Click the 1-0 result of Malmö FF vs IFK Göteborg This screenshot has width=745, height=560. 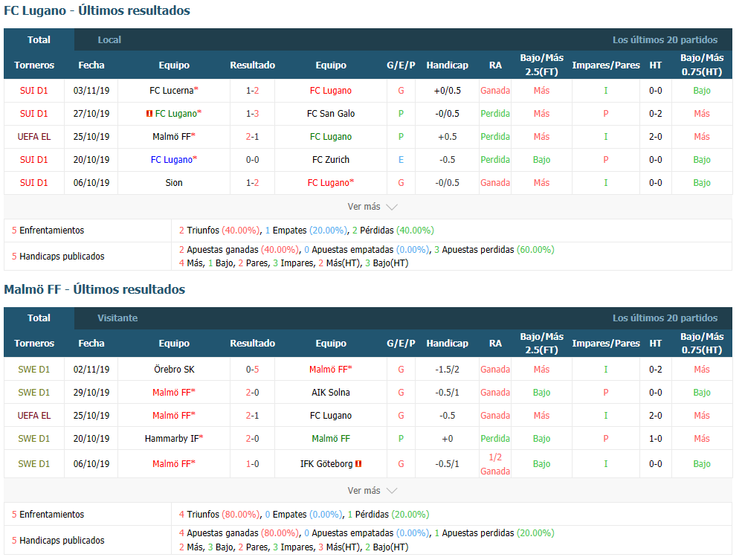click(x=252, y=463)
